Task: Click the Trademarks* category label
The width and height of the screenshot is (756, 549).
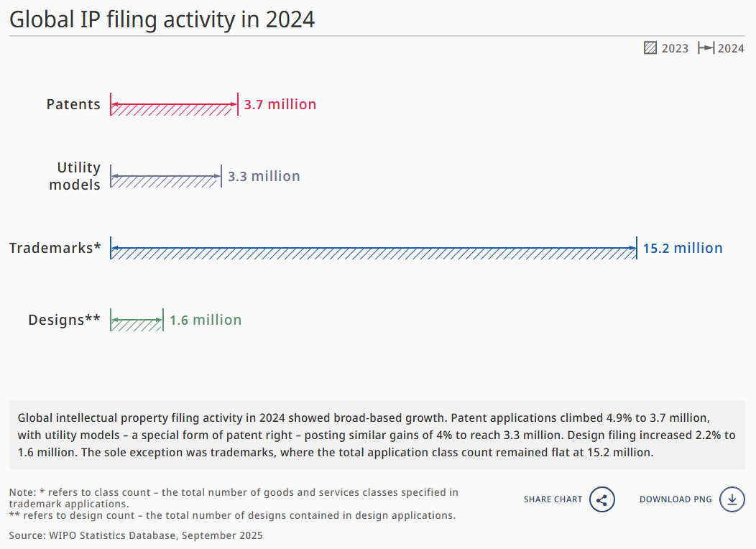Action: coord(55,248)
